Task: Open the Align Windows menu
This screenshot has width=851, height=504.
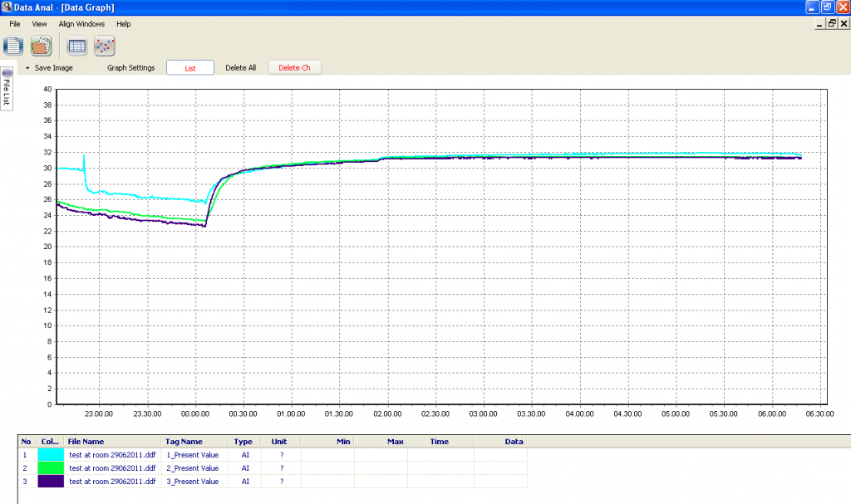Action: tap(81, 24)
